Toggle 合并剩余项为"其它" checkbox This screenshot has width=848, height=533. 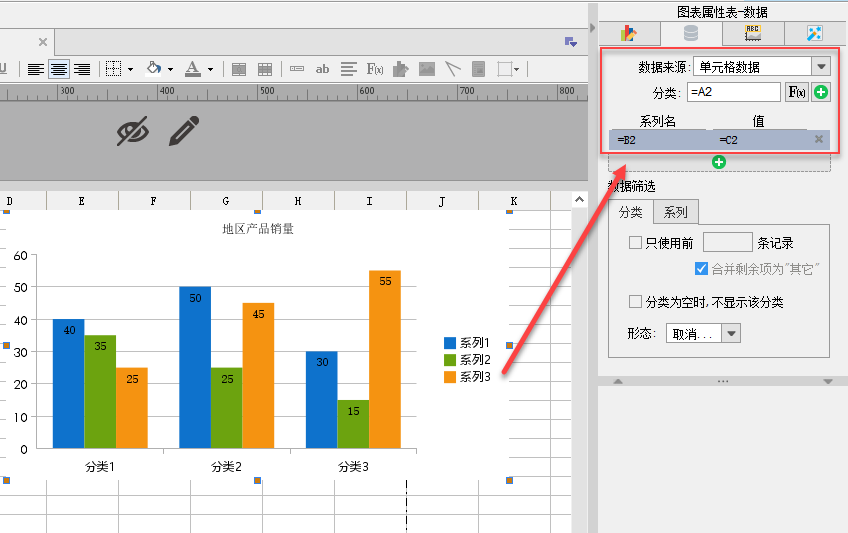point(701,268)
